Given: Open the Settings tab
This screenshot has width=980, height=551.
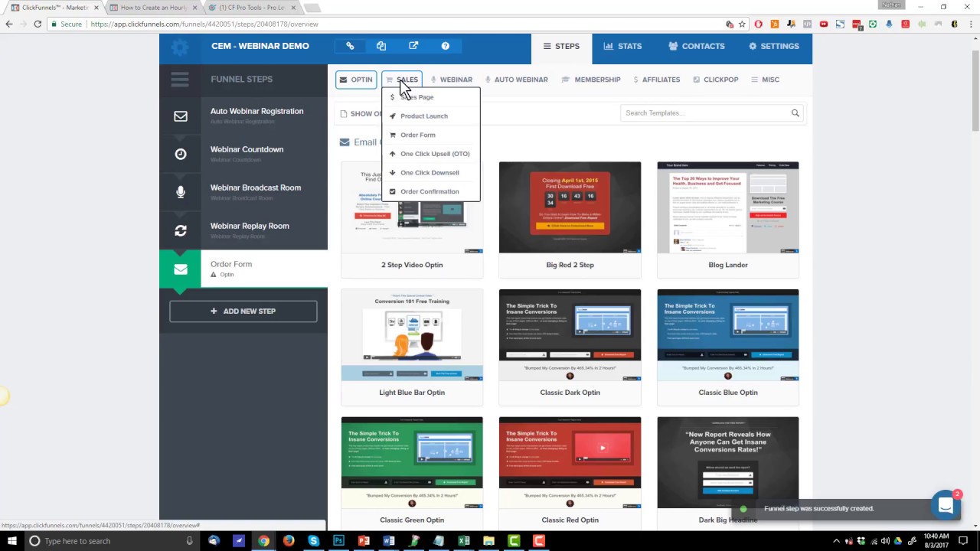Looking at the screenshot, I should (x=773, y=46).
